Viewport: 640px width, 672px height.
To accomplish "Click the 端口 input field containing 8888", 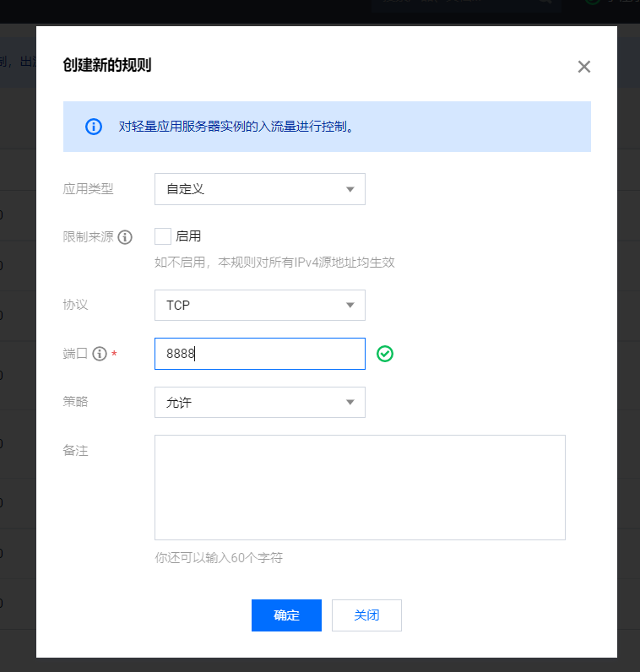I will point(260,354).
